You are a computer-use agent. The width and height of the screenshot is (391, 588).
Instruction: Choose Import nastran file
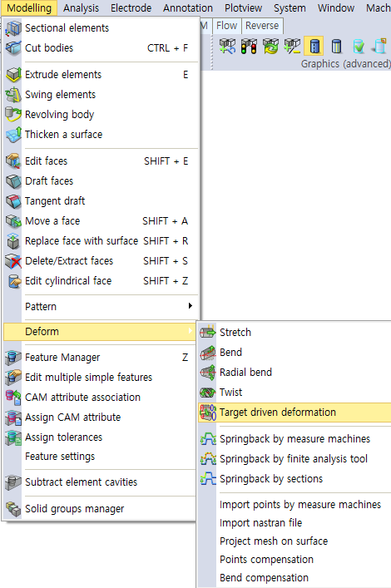click(x=260, y=523)
